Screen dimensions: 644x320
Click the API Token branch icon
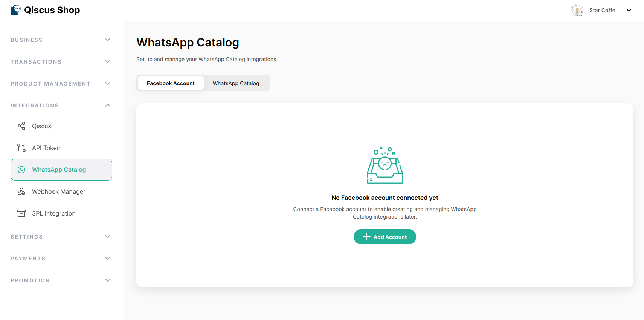(x=21, y=148)
